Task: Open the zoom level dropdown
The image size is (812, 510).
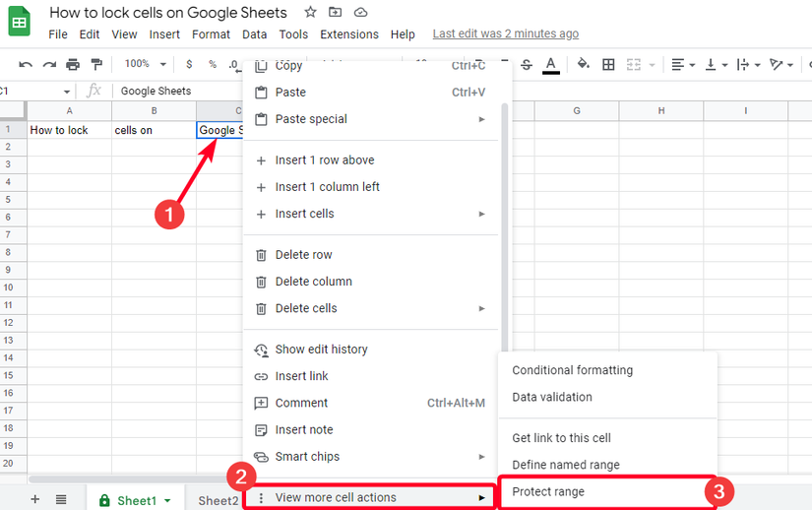Action: (x=144, y=64)
